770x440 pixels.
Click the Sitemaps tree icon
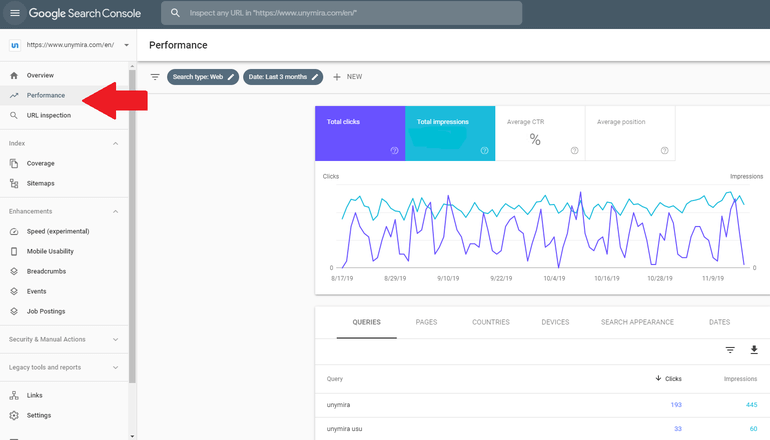(14, 183)
